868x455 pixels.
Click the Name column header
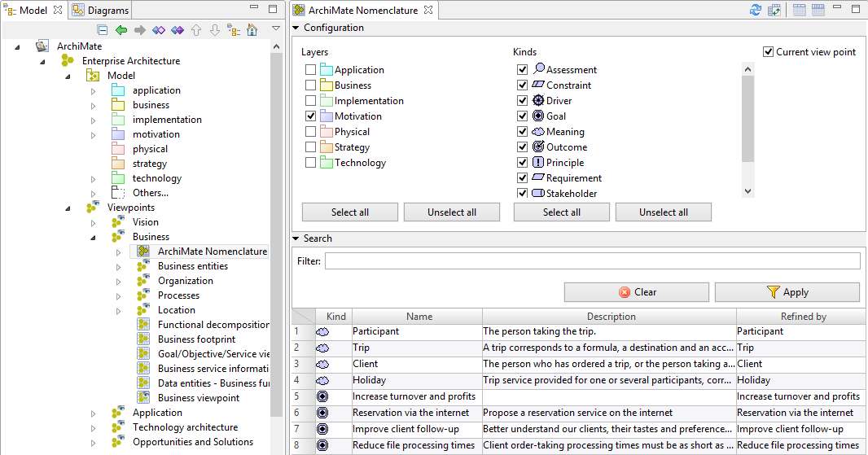click(x=419, y=317)
